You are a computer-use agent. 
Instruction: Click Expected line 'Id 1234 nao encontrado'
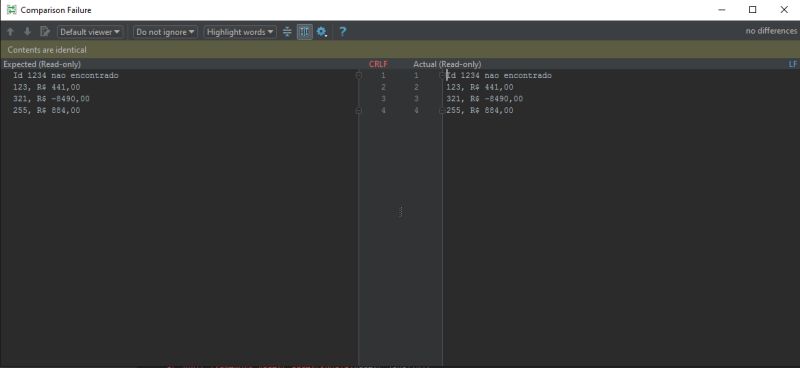coord(66,76)
